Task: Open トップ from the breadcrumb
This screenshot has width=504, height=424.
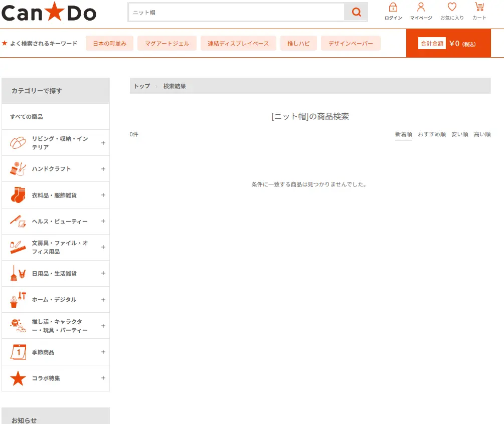Action: pos(141,86)
